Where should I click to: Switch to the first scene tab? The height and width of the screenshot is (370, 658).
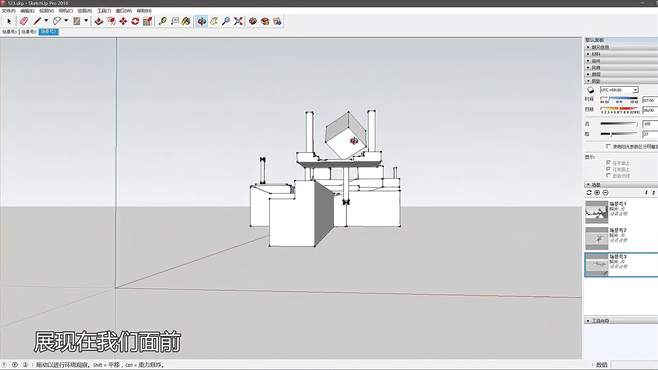tap(10, 32)
